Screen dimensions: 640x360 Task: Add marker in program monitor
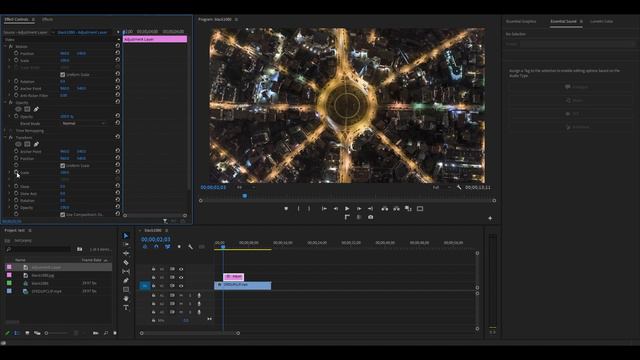[286, 209]
